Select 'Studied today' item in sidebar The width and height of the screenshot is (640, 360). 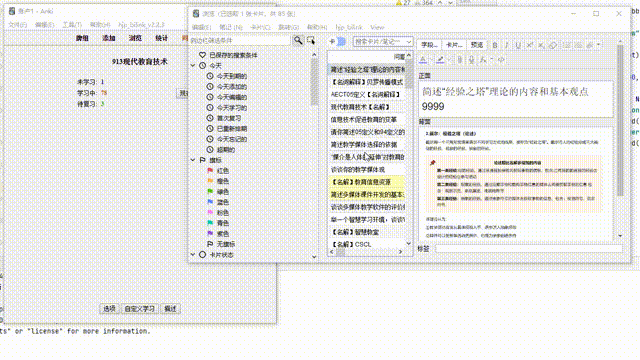point(227,108)
